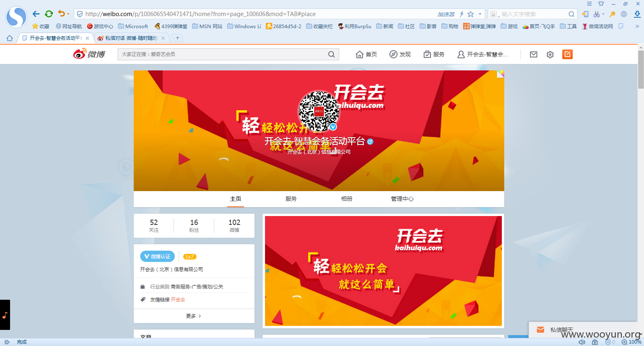Image resolution: width=644 pixels, height=346 pixels.
Task: Click the orange undo-close-tab arrow
Action: (x=61, y=14)
